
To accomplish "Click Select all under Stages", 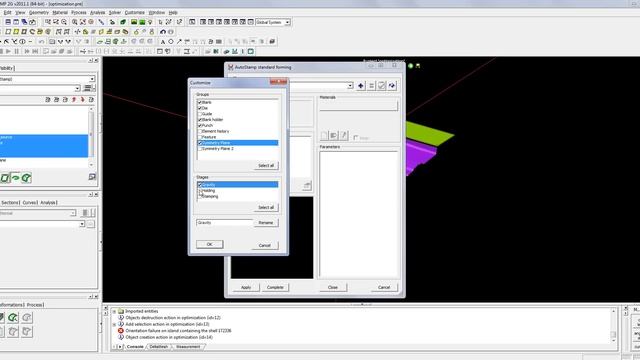I will click(x=266, y=207).
